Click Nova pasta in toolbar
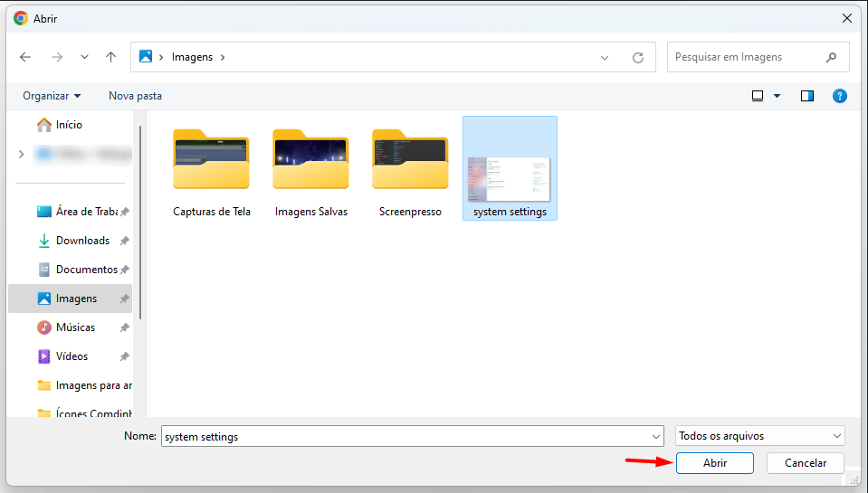Viewport: 868px width, 493px height. [135, 96]
